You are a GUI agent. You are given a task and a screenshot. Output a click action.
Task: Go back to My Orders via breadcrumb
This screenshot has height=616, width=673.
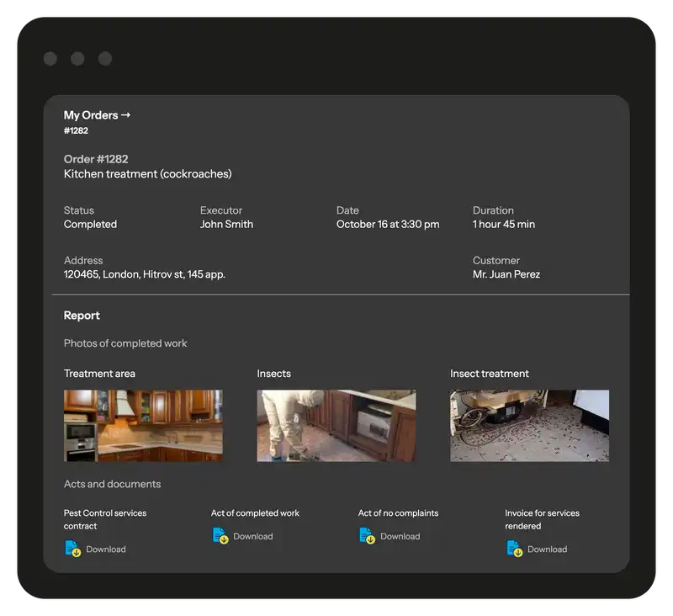click(91, 115)
